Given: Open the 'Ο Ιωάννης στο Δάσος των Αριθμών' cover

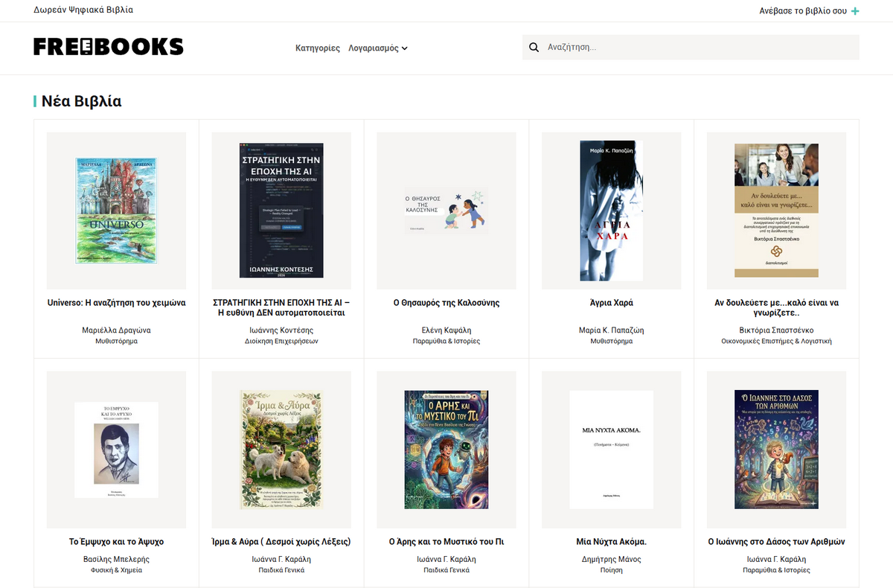Looking at the screenshot, I should [x=776, y=450].
